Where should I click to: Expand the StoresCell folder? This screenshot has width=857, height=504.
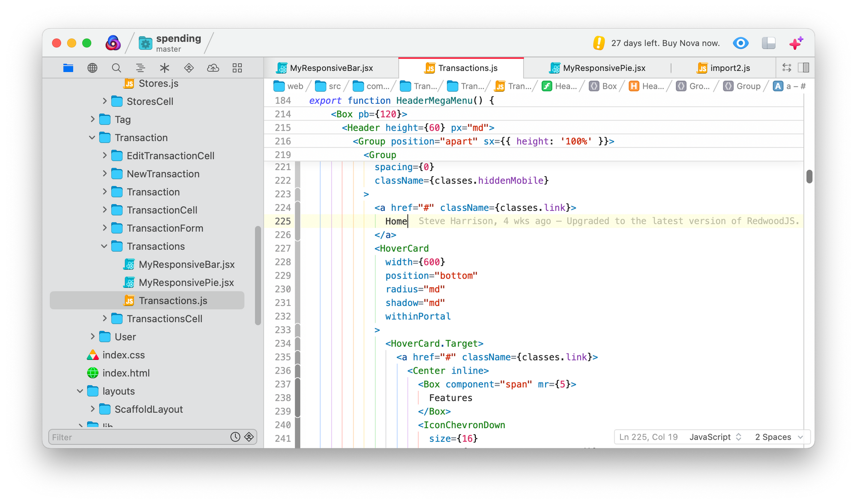pyautogui.click(x=105, y=101)
